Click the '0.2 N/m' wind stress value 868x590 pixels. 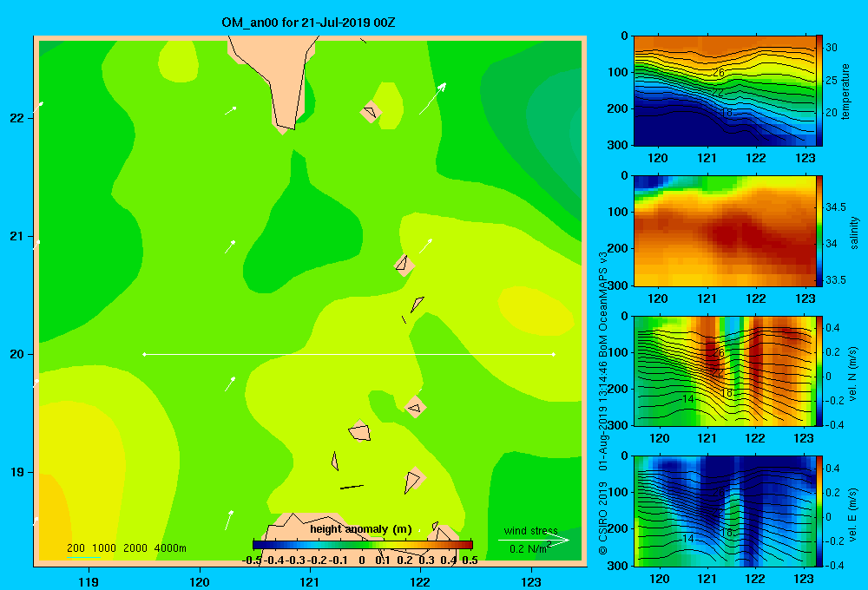pos(528,549)
